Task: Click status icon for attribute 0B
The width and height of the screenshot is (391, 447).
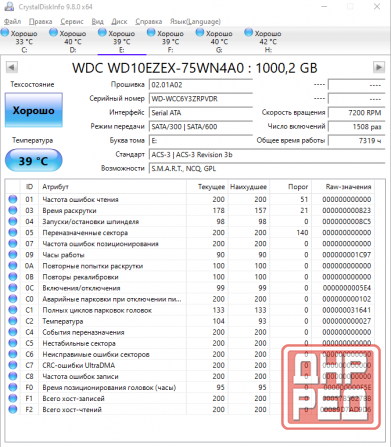Action: [13, 277]
